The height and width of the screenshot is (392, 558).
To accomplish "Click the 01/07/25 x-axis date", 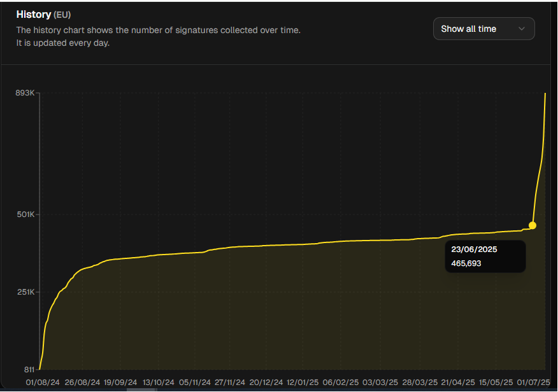I will point(533,382).
